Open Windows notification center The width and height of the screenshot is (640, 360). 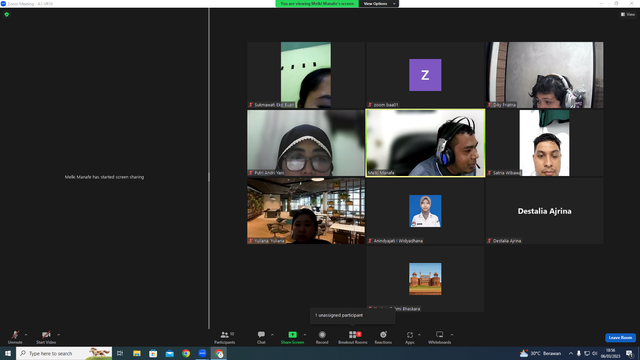[629, 353]
